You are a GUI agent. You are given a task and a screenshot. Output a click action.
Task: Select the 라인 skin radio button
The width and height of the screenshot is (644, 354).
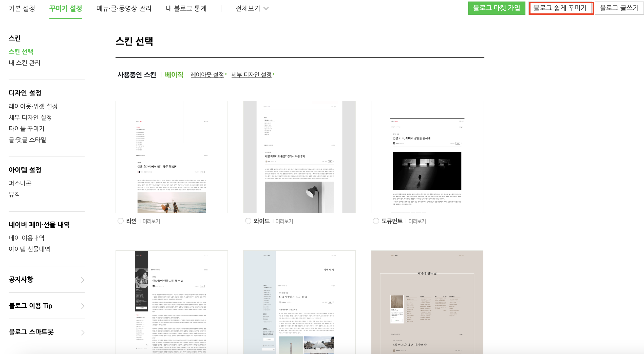coord(121,221)
